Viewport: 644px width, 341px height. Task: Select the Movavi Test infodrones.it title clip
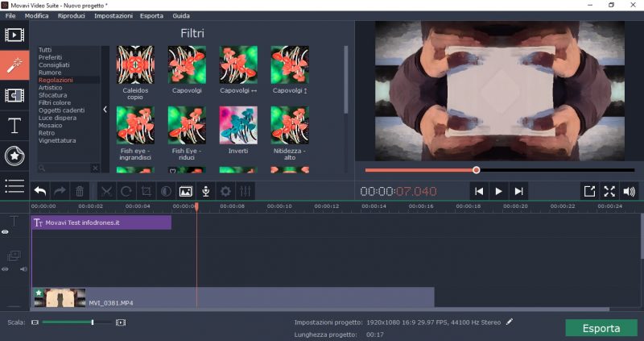[x=101, y=222]
